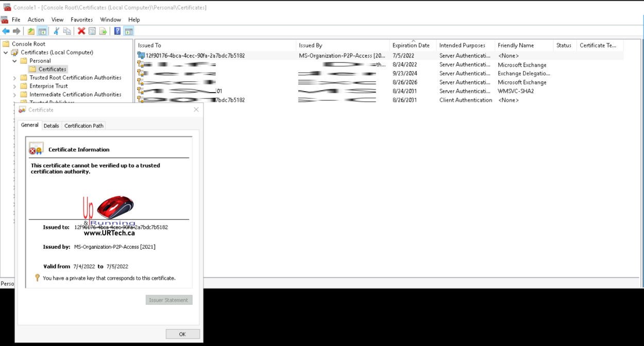Screen dimensions: 644x346
Task: Toggle the Show/Hide Console Tree button
Action: [42, 31]
